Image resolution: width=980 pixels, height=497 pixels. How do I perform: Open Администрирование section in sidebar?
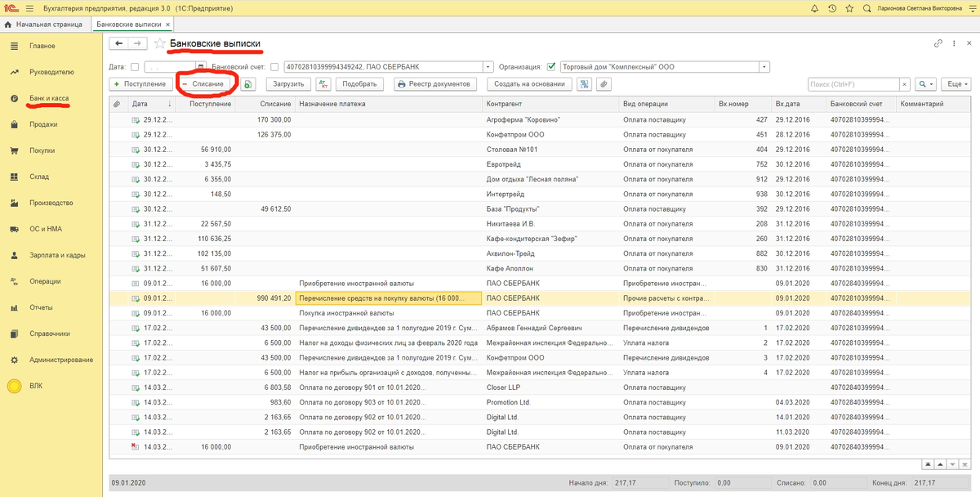click(51, 360)
